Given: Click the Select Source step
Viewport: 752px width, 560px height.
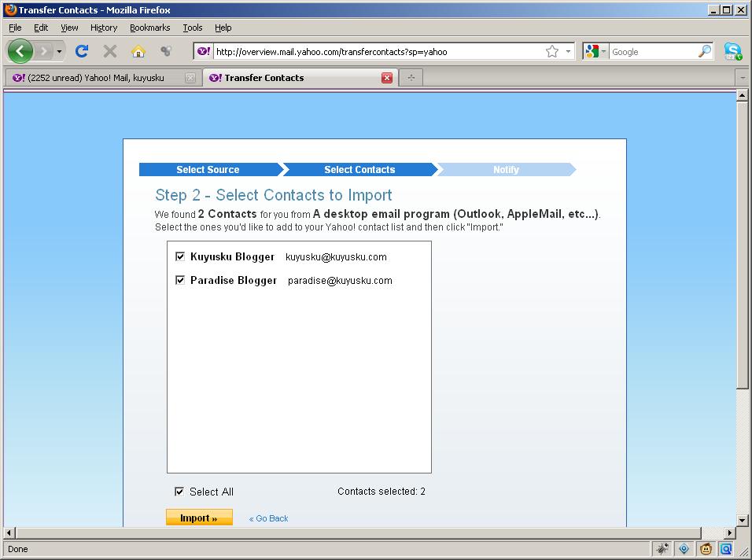Looking at the screenshot, I should (208, 170).
